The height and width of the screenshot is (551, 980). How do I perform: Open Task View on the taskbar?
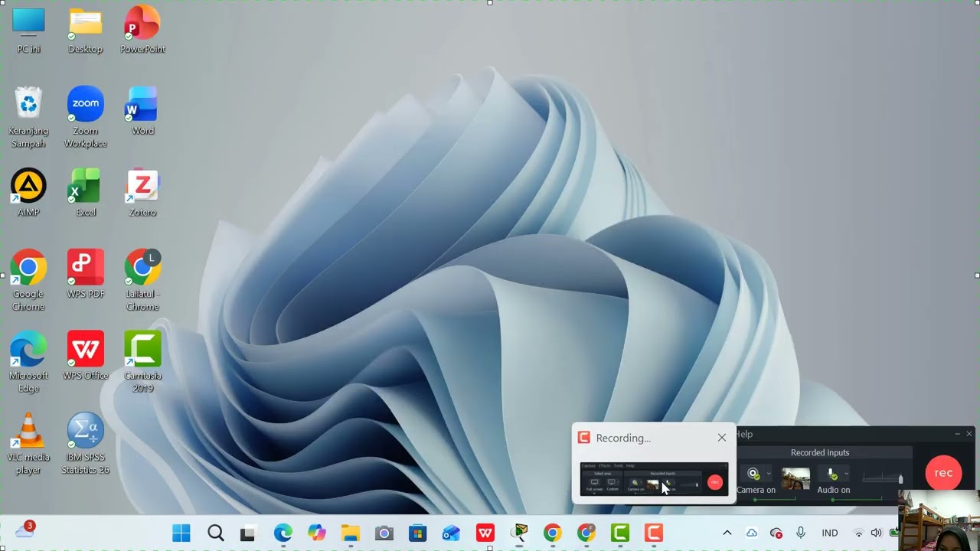point(248,533)
